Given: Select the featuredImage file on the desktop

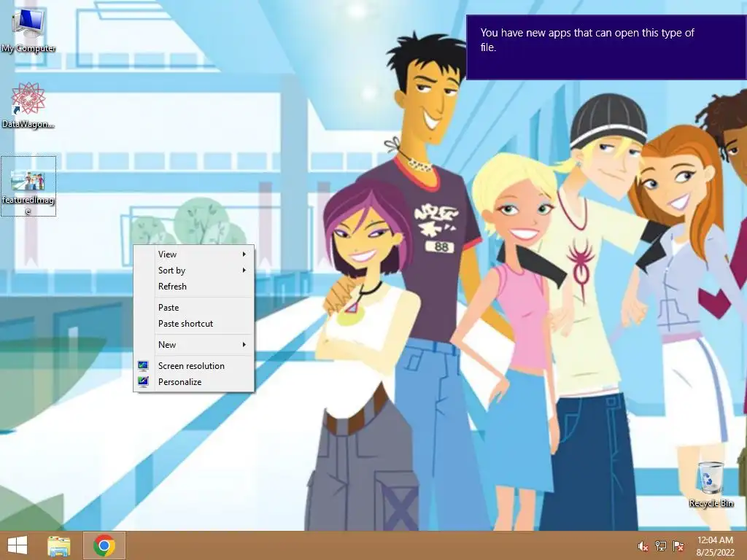Looking at the screenshot, I should (28, 186).
